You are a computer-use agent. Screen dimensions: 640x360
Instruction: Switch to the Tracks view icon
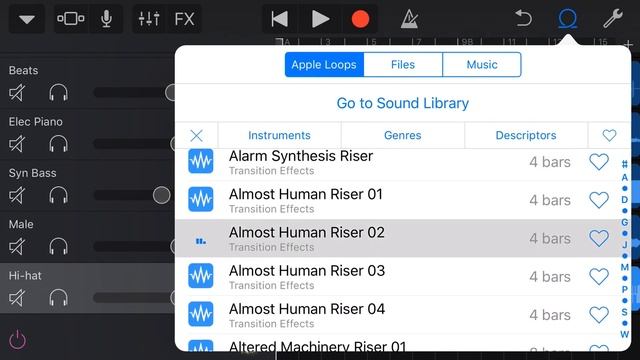[71, 19]
